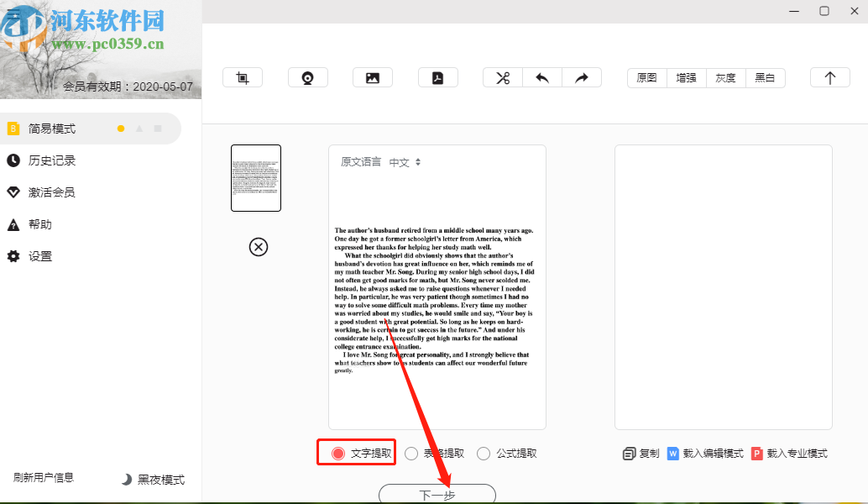The width and height of the screenshot is (868, 504).
Task: Click the hamburger menu icon
Action: click(x=13, y=13)
